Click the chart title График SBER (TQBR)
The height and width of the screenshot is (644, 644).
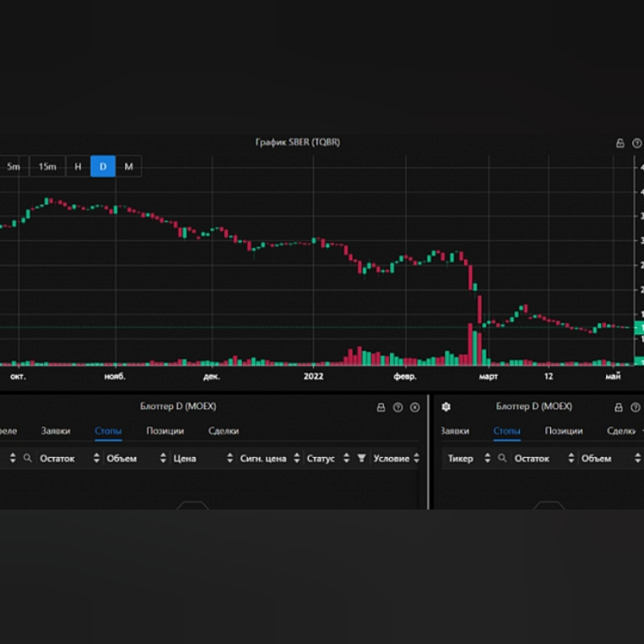click(298, 142)
